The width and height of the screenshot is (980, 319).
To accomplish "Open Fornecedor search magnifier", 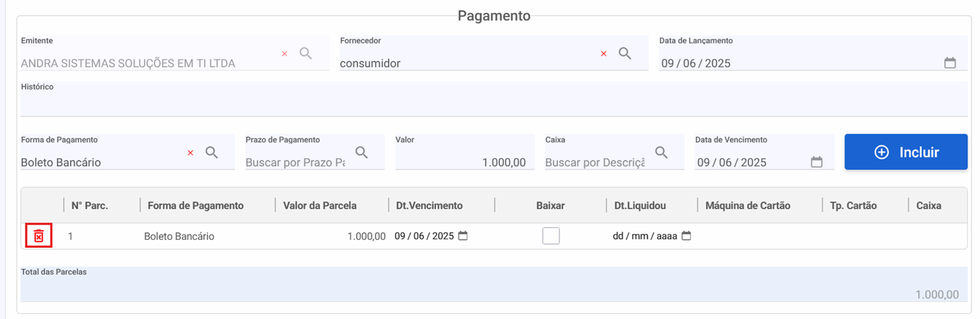I will click(625, 53).
